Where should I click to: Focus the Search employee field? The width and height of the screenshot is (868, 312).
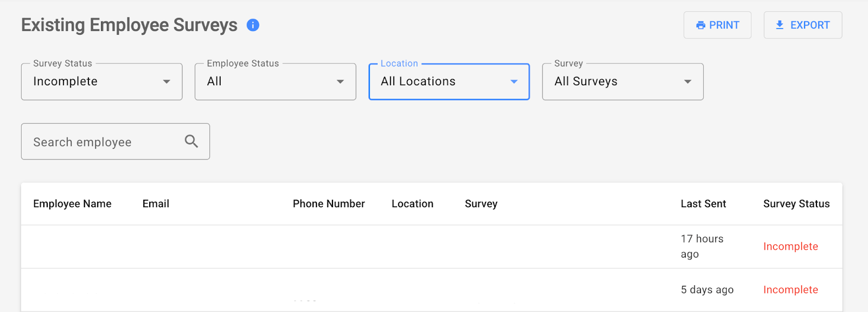click(x=103, y=142)
